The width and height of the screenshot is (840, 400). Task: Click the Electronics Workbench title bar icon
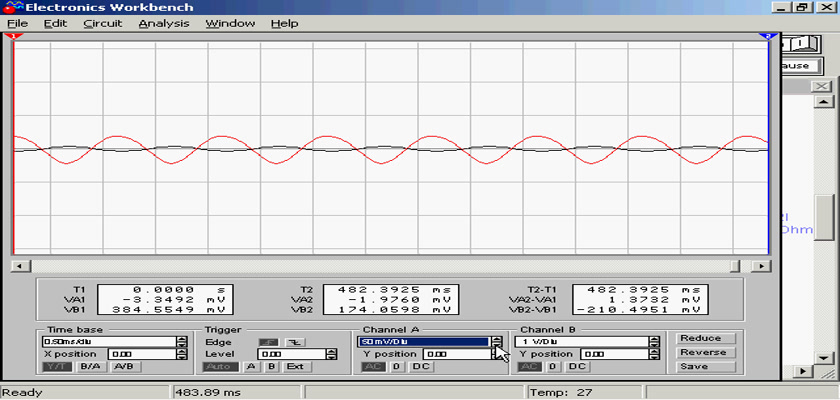point(13,7)
